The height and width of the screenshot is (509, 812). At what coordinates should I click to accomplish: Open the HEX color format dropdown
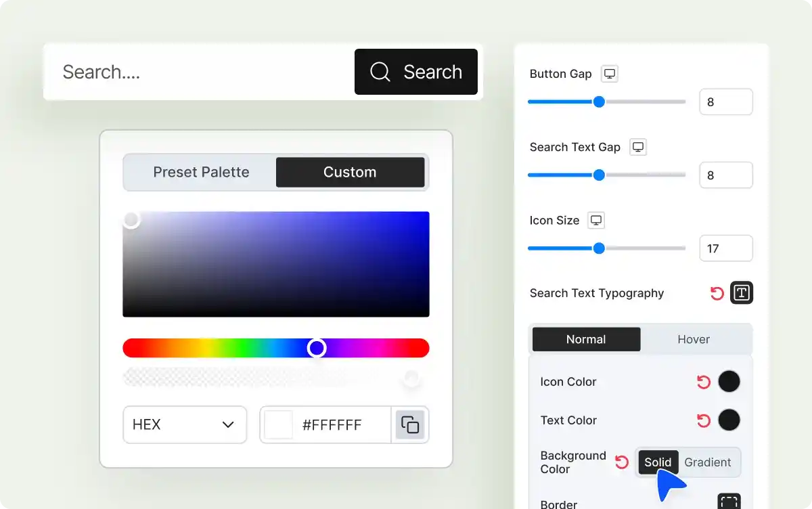coord(184,425)
